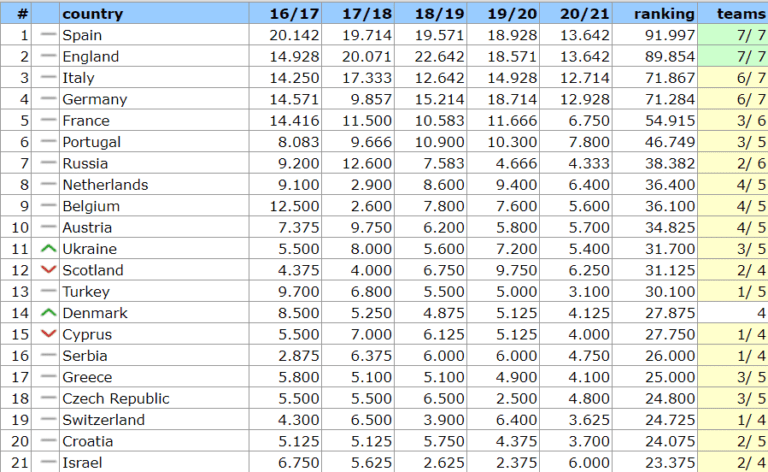
Task: Open the Portugal country link
Action: tap(91, 142)
